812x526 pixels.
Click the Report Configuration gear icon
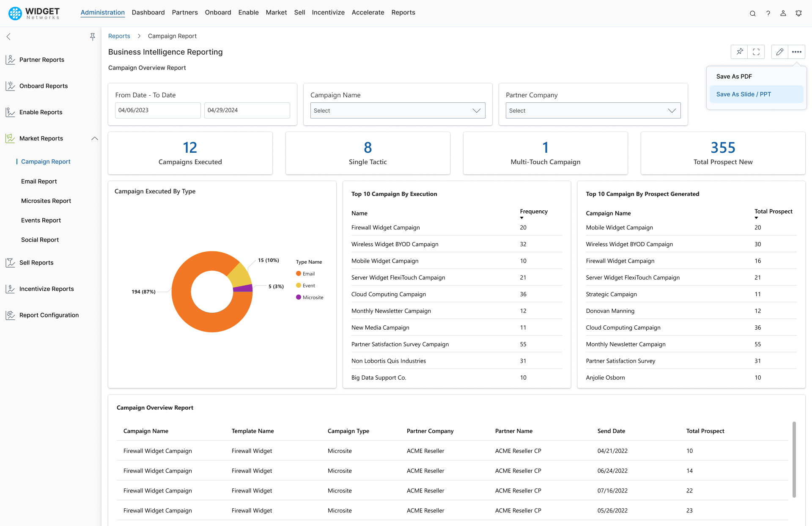(11, 315)
